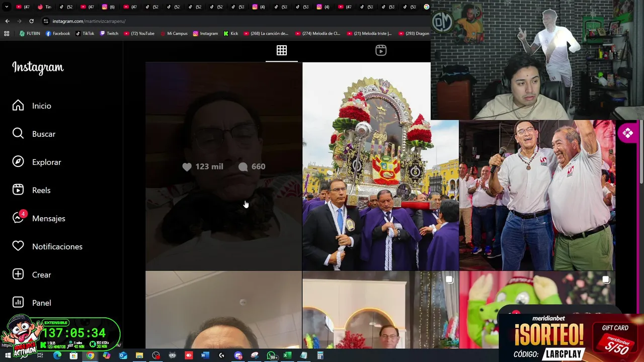Open the close-up selfie post in second row
This screenshot has width=644, height=362.
pos(223,310)
